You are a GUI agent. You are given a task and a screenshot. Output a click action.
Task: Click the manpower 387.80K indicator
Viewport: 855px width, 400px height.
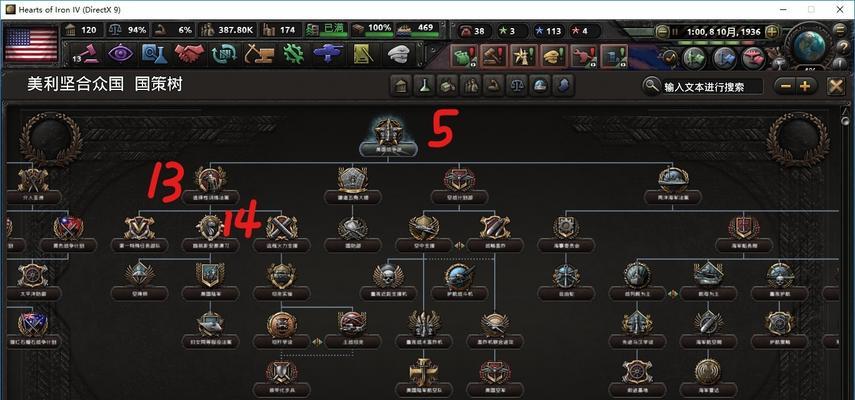[x=227, y=30]
